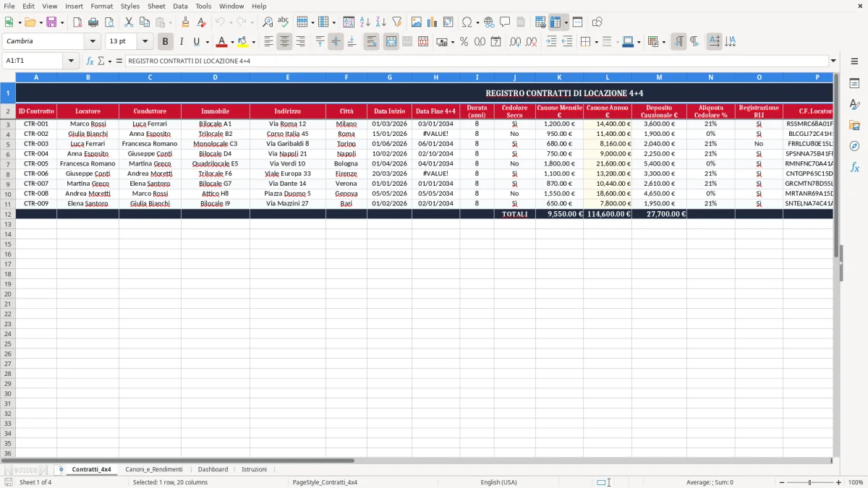Click the Print icon
This screenshot has height=488, width=868.
[x=93, y=22]
